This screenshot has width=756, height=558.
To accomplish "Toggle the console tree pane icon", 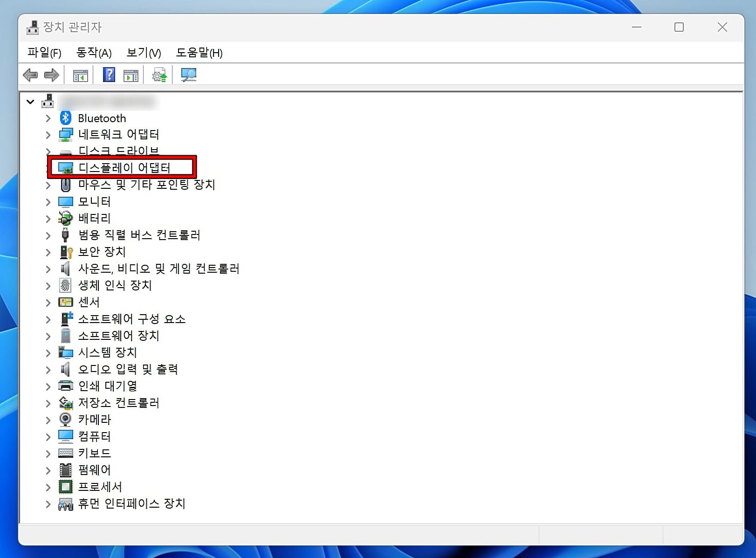I will coord(81,75).
